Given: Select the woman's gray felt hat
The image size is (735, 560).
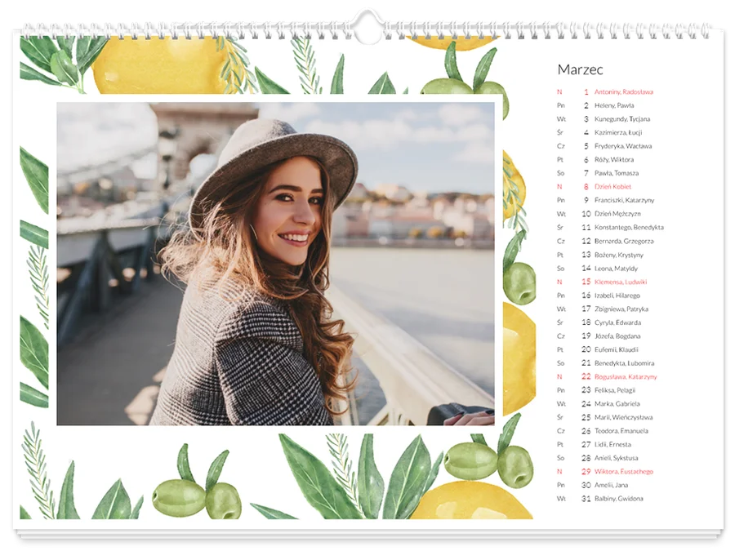Looking at the screenshot, I should (274, 167).
